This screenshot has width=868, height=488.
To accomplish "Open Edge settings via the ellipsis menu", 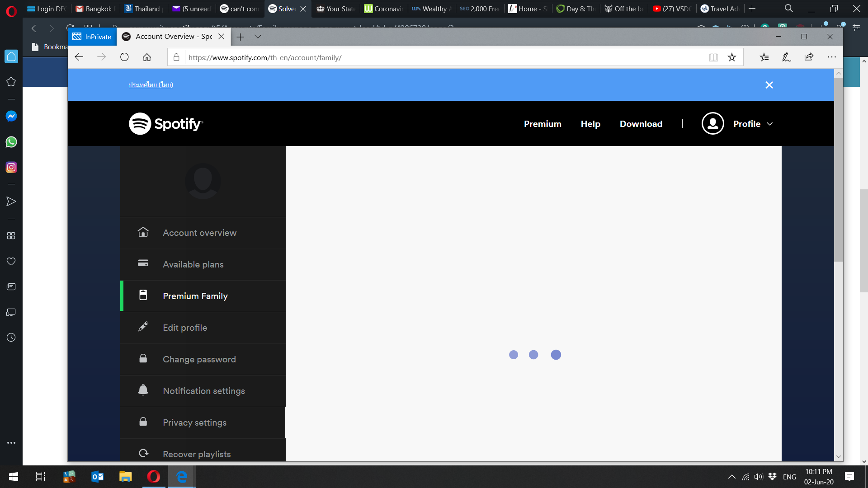I will (832, 57).
